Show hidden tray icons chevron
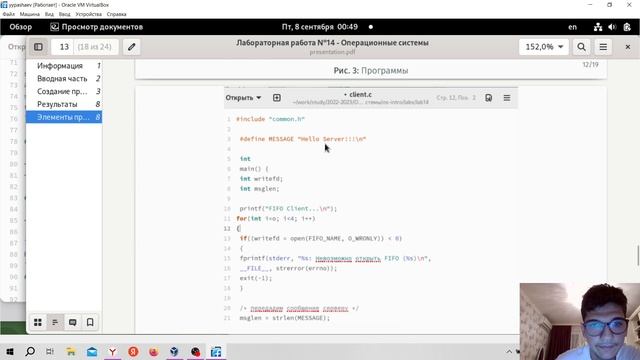This screenshot has width=640, height=360. point(509,351)
